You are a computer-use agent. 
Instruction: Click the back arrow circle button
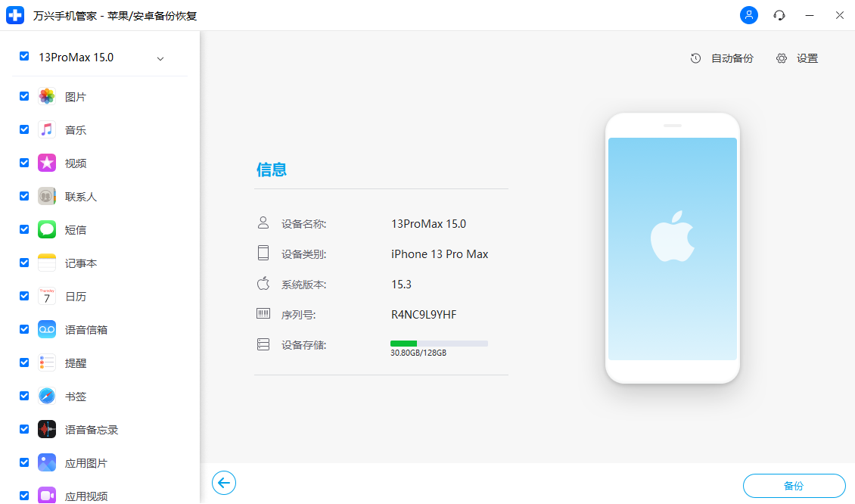[223, 483]
